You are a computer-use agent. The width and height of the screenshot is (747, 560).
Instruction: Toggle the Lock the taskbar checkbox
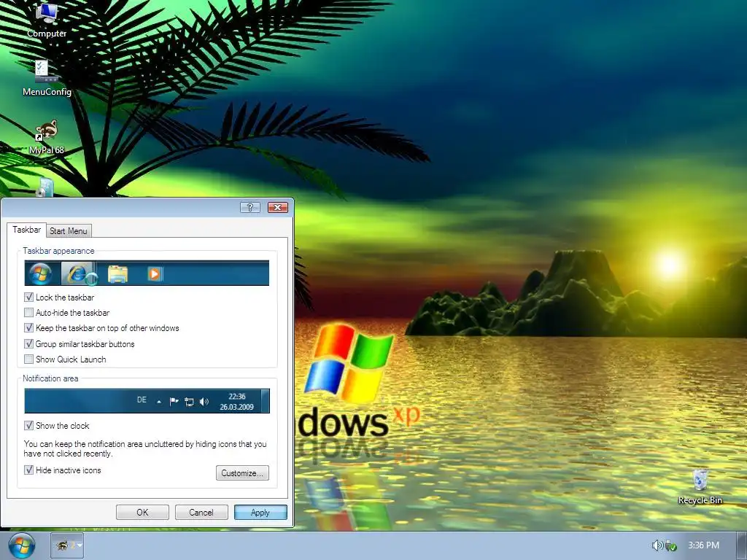[x=28, y=297]
